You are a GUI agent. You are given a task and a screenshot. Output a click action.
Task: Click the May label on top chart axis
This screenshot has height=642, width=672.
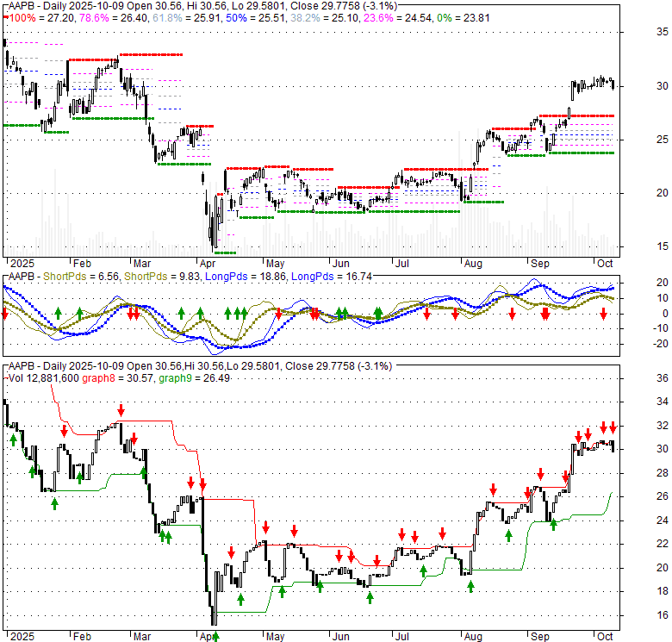[275, 264]
